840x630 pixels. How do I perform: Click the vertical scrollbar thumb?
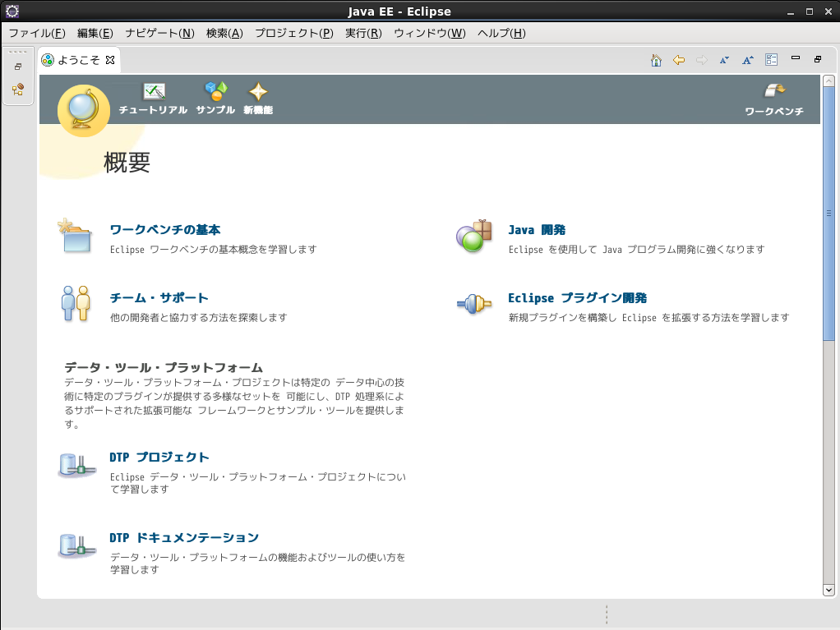point(828,213)
